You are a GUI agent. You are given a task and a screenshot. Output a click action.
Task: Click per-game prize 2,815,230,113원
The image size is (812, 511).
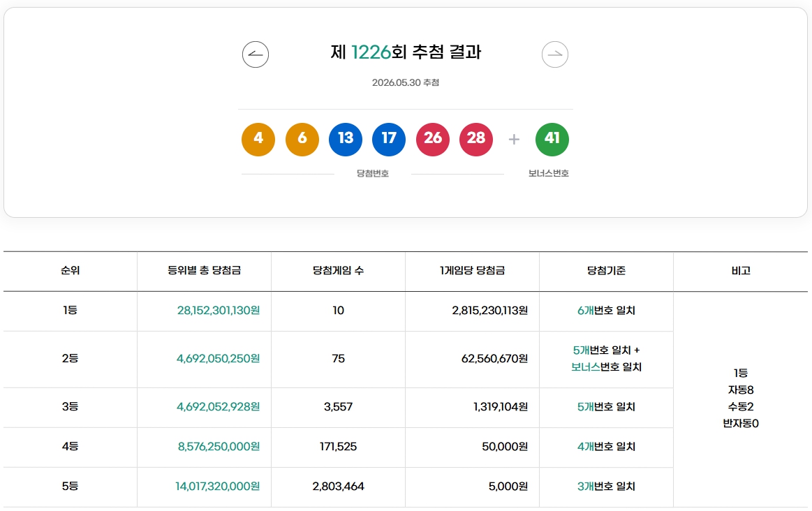point(490,310)
